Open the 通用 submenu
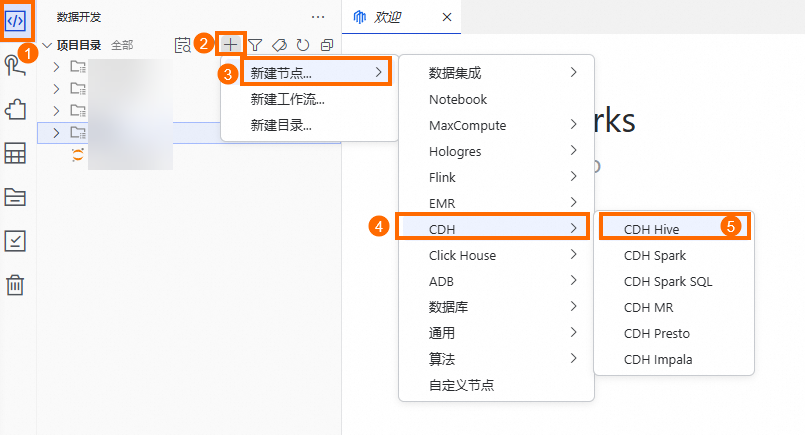 (x=496, y=333)
